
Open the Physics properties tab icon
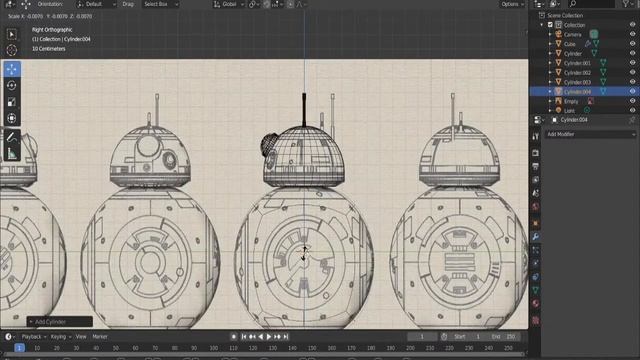pyautogui.click(x=536, y=263)
